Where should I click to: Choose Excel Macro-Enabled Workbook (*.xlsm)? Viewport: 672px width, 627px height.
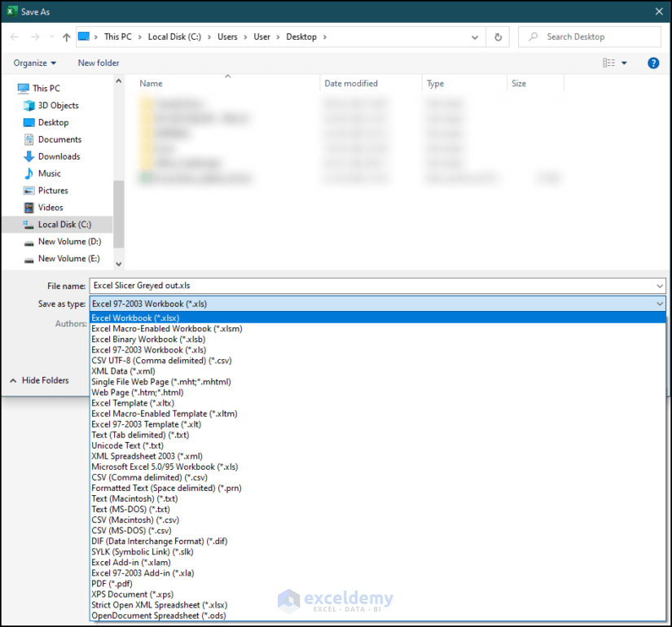(378, 329)
